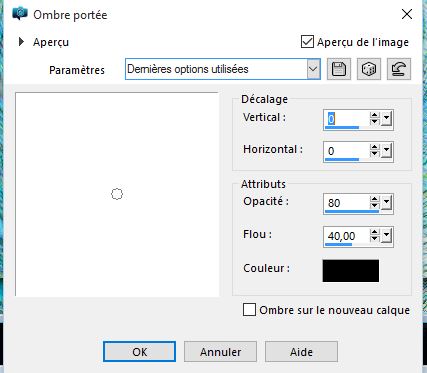Open the Opacité slider popup arrow

coord(386,203)
